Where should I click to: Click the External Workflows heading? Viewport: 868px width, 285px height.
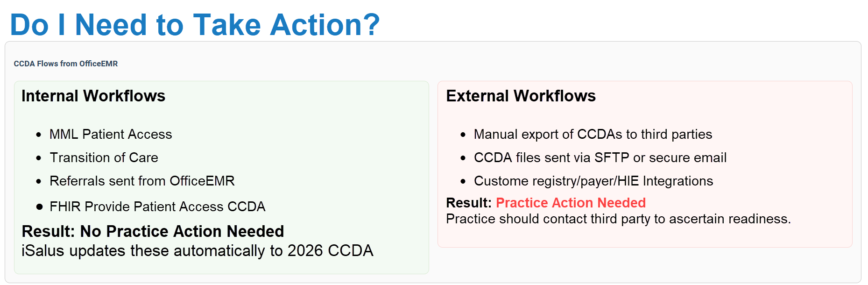click(x=521, y=96)
